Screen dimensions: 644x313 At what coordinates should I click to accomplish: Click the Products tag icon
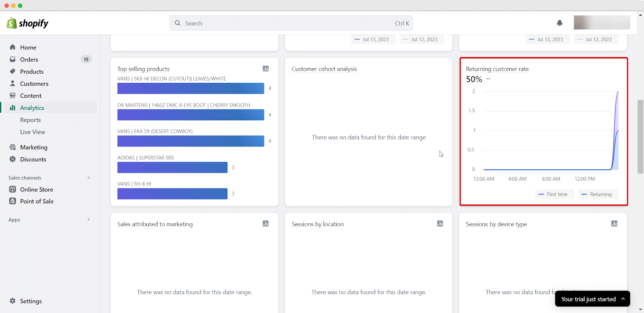[x=12, y=71]
